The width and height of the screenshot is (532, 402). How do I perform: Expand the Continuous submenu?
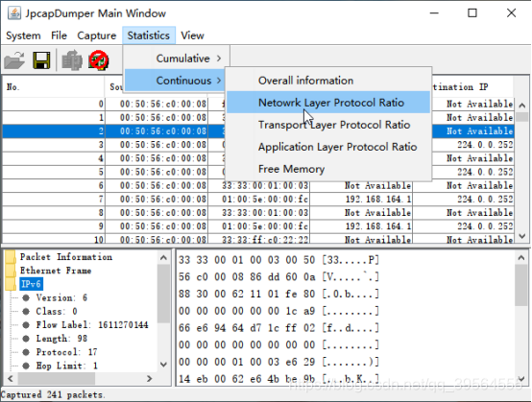click(175, 81)
